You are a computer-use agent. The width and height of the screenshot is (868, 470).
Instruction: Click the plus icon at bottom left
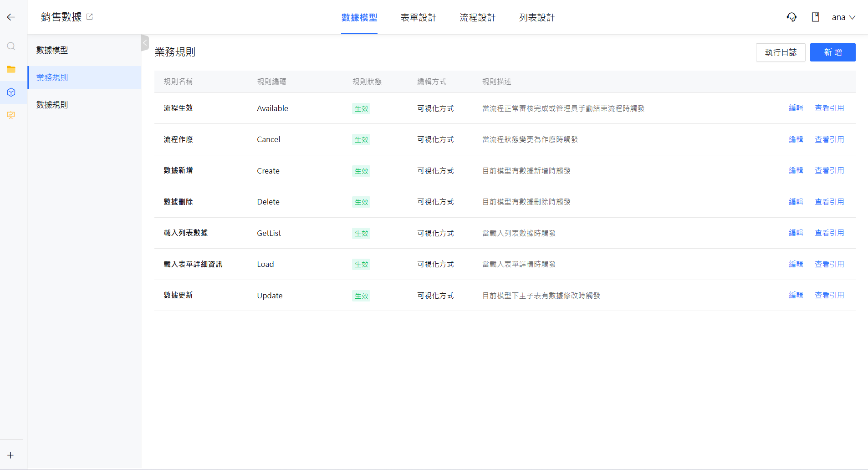pyautogui.click(x=10, y=455)
